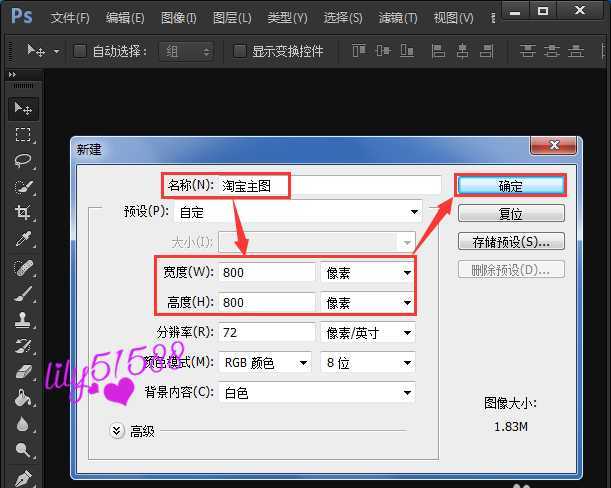Open the 宽度 unit dropdown

pyautogui.click(x=367, y=272)
